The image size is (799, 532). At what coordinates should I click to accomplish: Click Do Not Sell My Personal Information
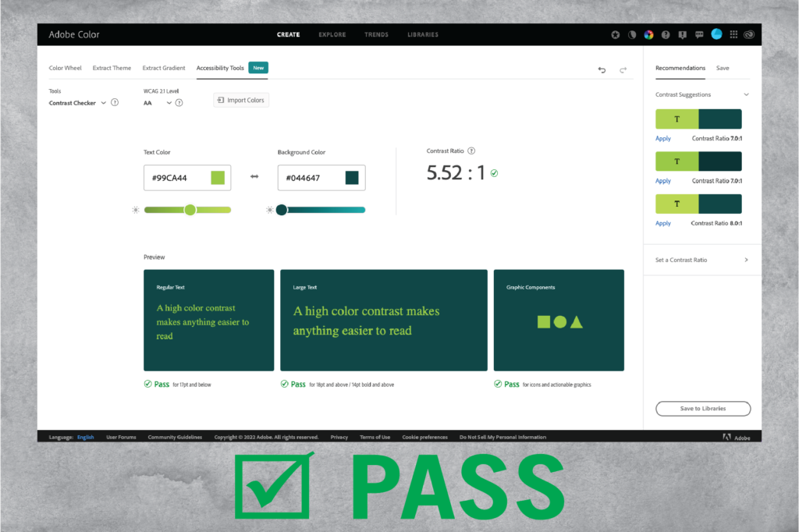503,437
